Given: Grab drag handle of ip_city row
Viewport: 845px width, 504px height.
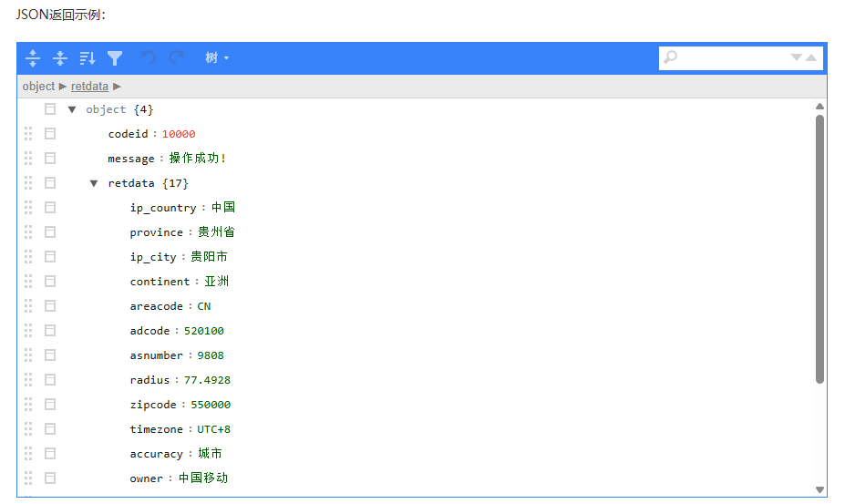Looking at the screenshot, I should [x=28, y=257].
